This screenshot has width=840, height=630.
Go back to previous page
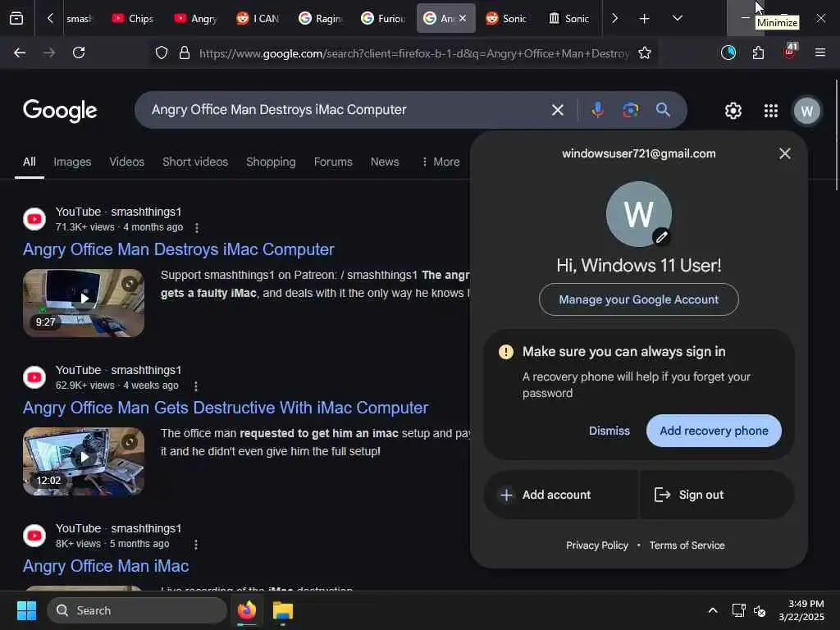point(20,52)
